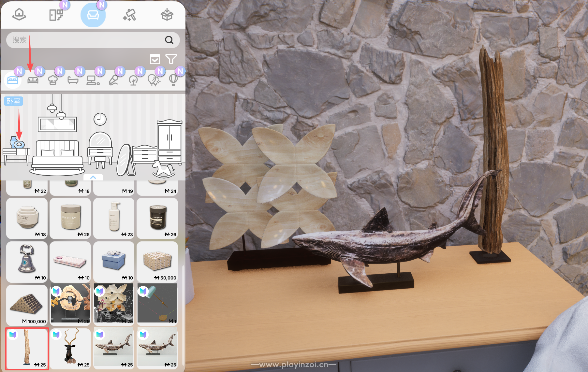Select the bathroom bathtub category

73,80
